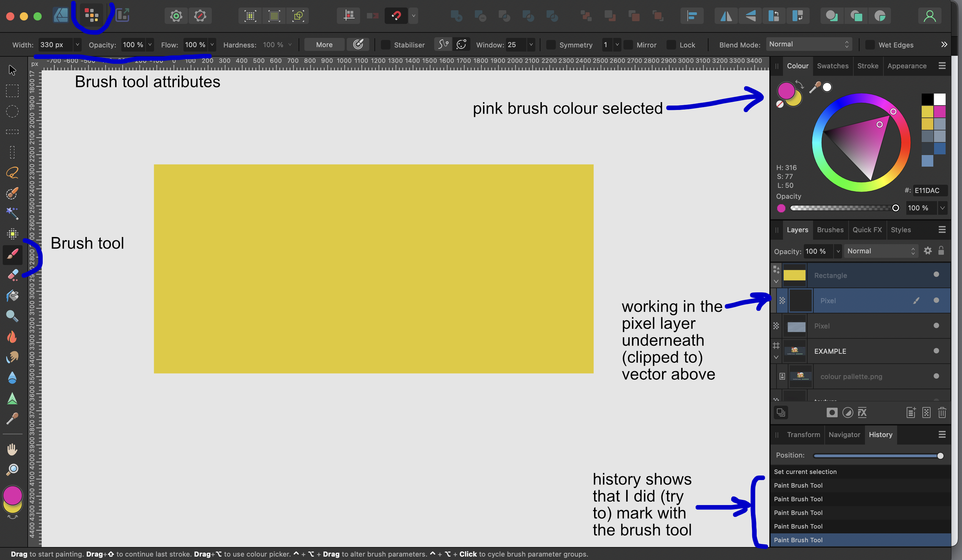Click the Flip Horizontal toolbar icon
The image size is (962, 560).
click(726, 16)
